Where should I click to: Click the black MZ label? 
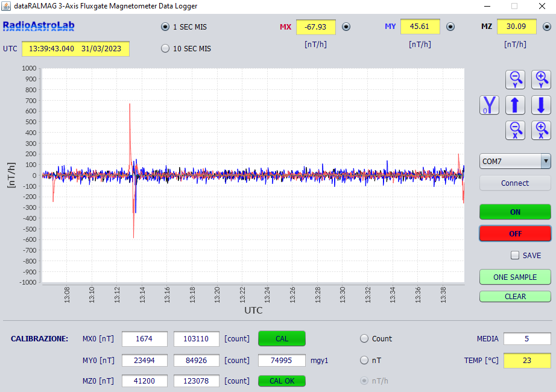pyautogui.click(x=487, y=27)
